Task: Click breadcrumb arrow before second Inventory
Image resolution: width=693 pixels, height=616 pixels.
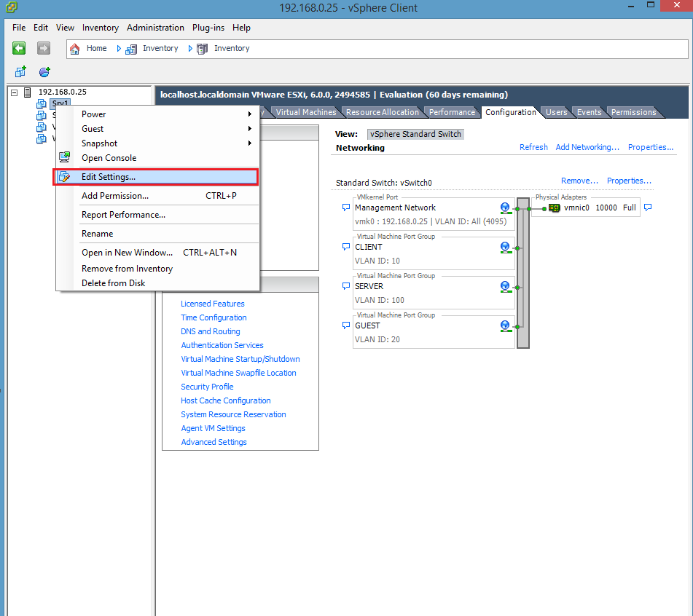Action: (x=190, y=49)
